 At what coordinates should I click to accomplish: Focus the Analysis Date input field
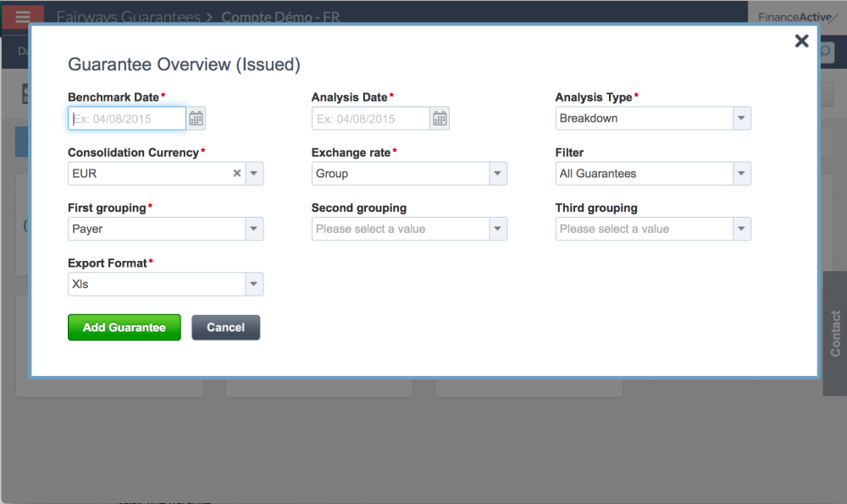[371, 119]
